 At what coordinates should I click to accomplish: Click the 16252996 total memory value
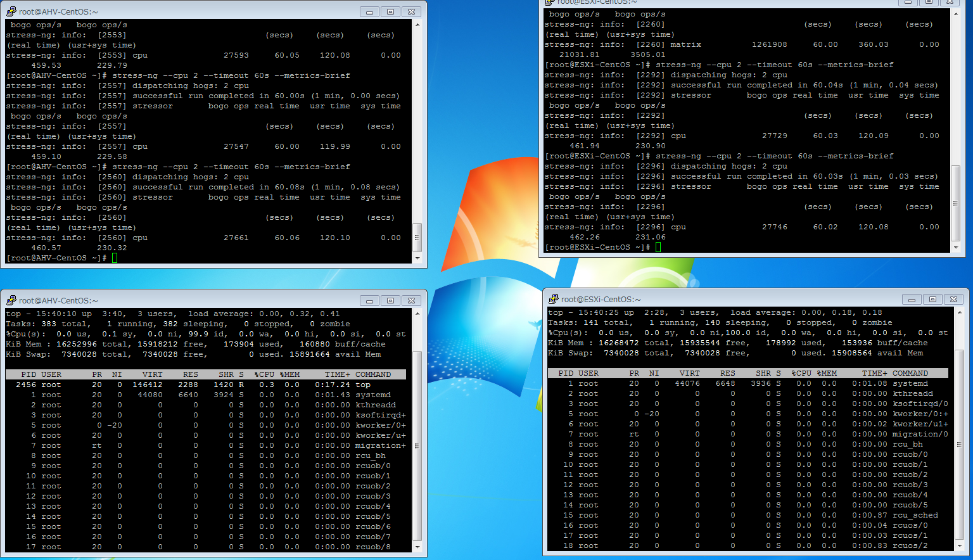tap(77, 344)
